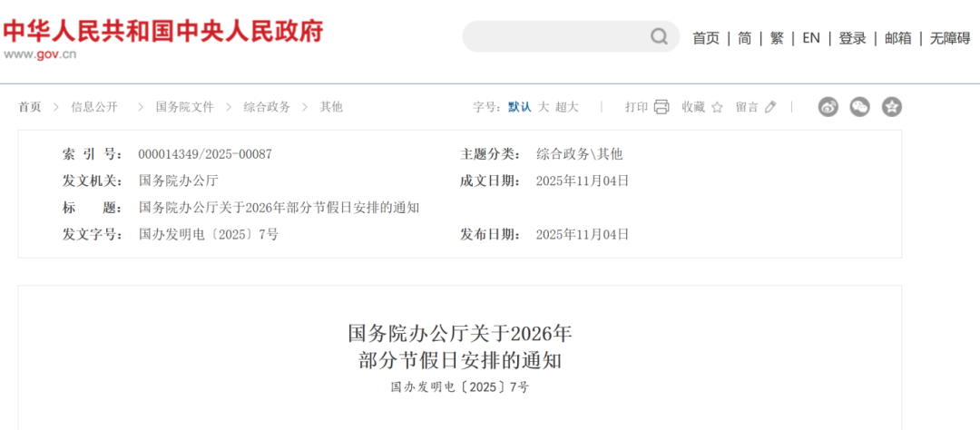Open 信息公开 breadcrumb link

click(x=94, y=107)
